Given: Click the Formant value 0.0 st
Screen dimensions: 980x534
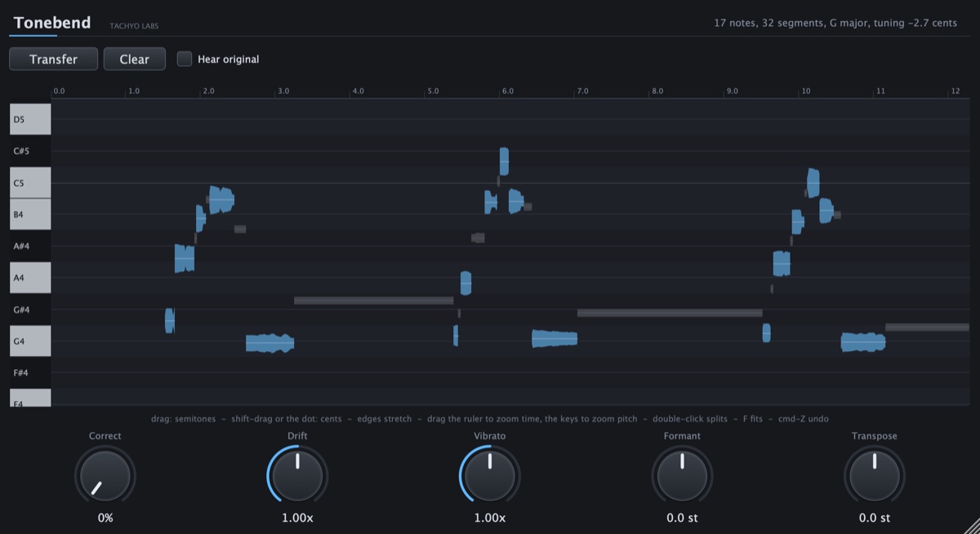Looking at the screenshot, I should coord(682,518).
